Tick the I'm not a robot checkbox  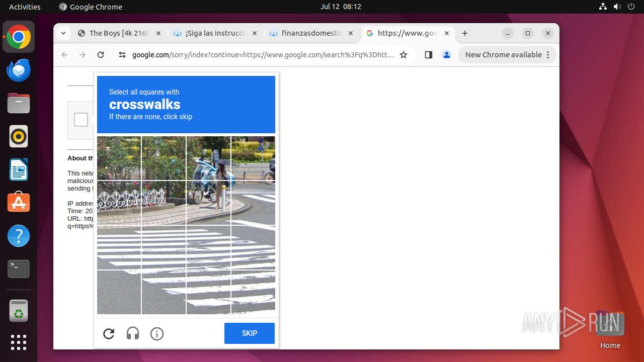tap(81, 120)
